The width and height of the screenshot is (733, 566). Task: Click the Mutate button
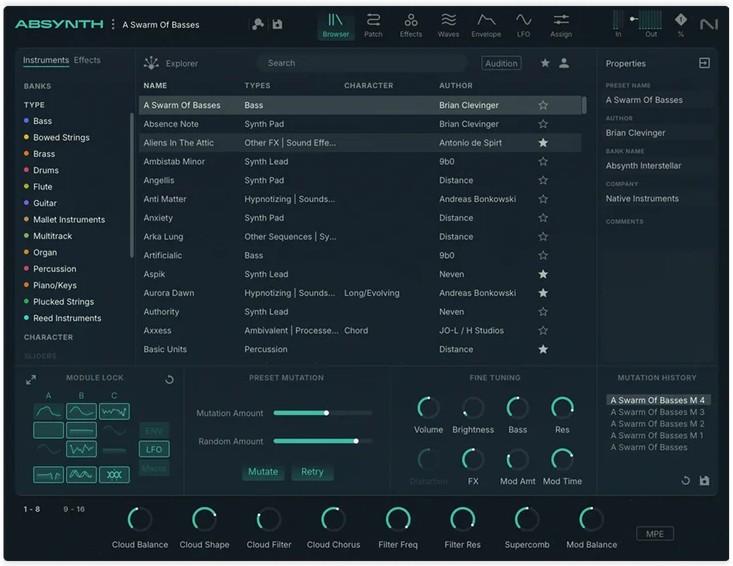[x=263, y=472]
